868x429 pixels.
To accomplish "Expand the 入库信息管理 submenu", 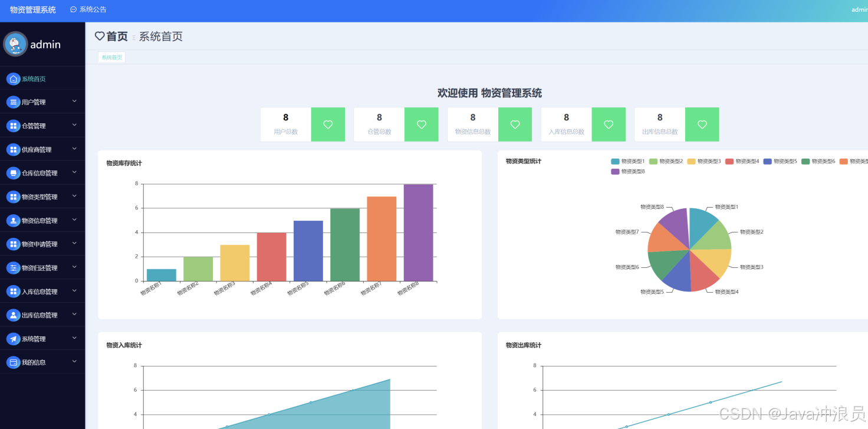I will 75,291.
